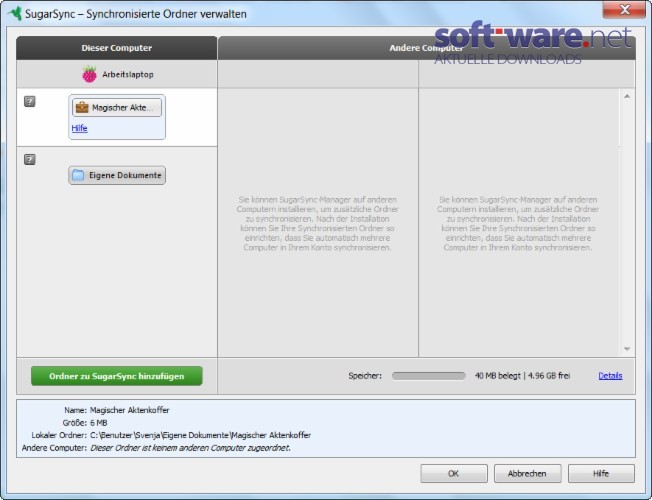Close the SugarSync dialog window
652x500 pixels.
624,9
